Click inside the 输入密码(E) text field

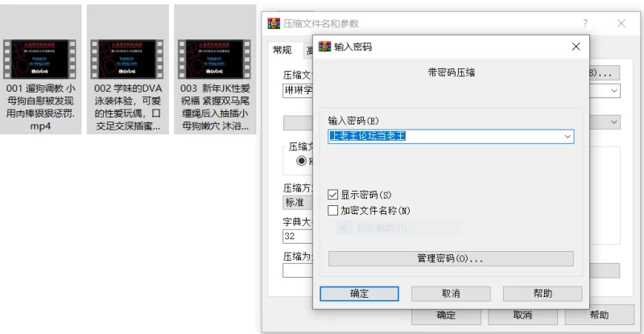click(445, 136)
